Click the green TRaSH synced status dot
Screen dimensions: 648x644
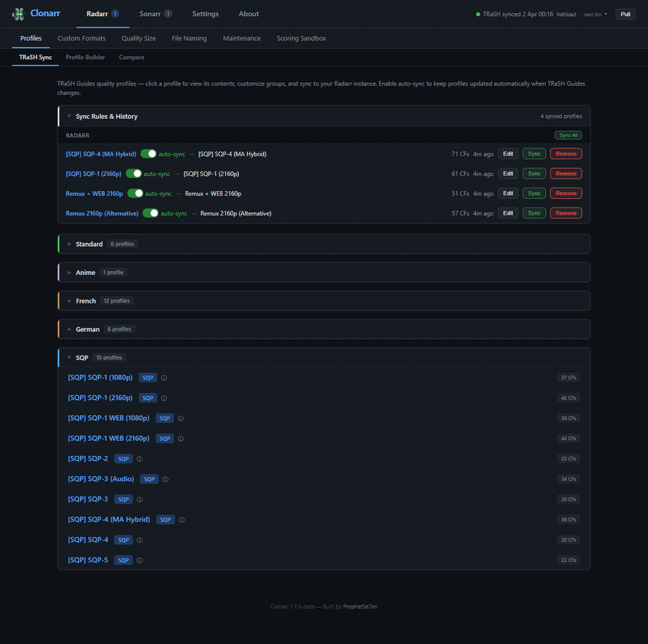(x=478, y=14)
